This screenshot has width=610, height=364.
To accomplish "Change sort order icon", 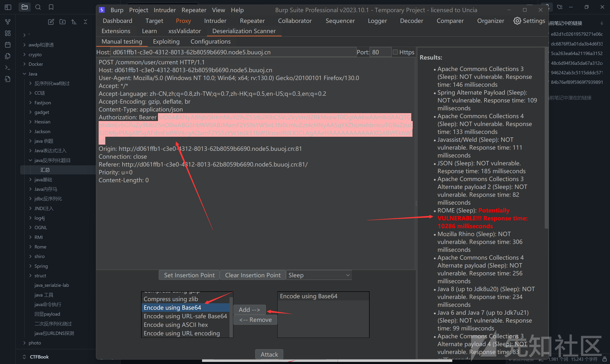I will [74, 22].
